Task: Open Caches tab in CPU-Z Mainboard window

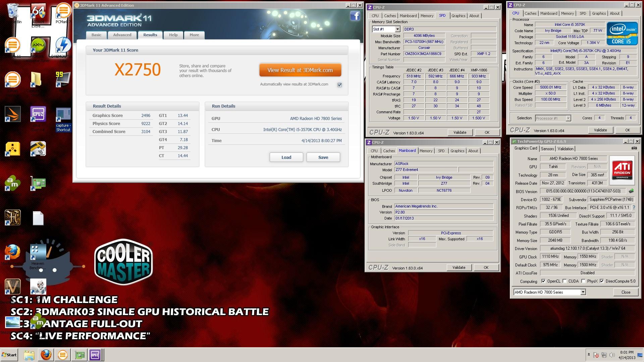Action: pyautogui.click(x=389, y=151)
